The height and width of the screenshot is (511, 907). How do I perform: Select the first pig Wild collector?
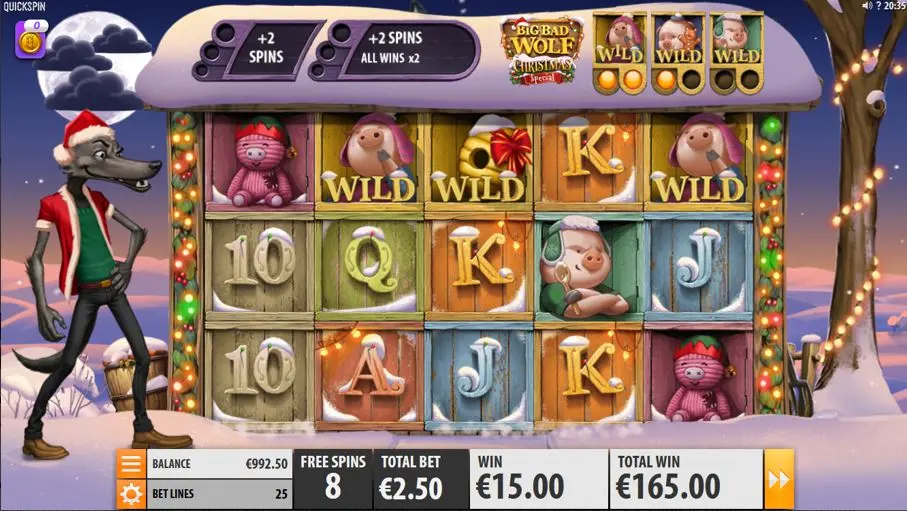(x=620, y=53)
